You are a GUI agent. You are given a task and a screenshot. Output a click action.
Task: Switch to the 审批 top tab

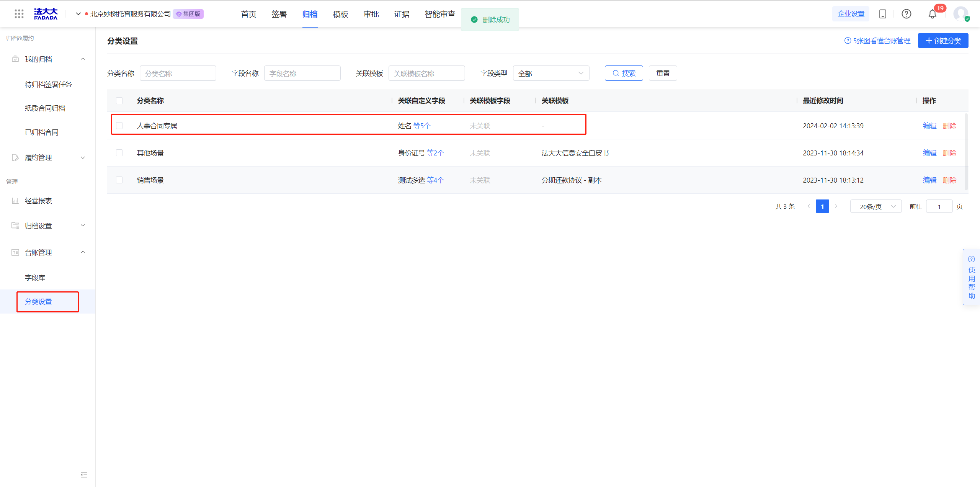pyautogui.click(x=371, y=14)
